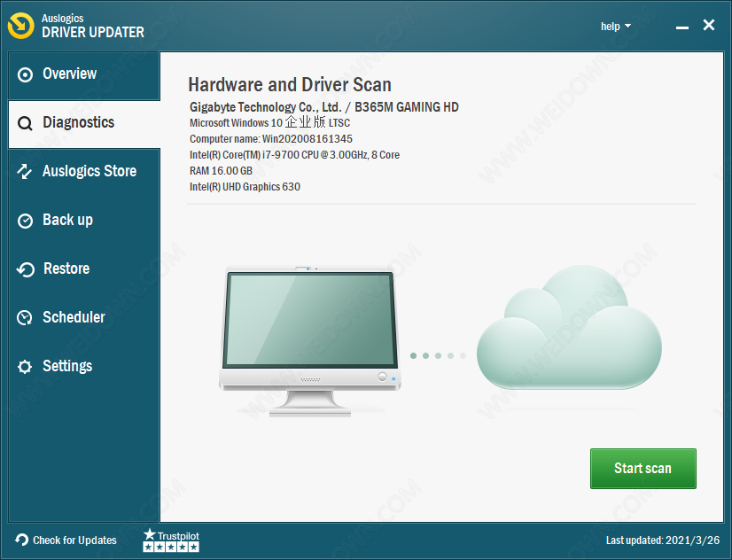Click the Auslogics DRIVER UPDATER title text

point(93,26)
